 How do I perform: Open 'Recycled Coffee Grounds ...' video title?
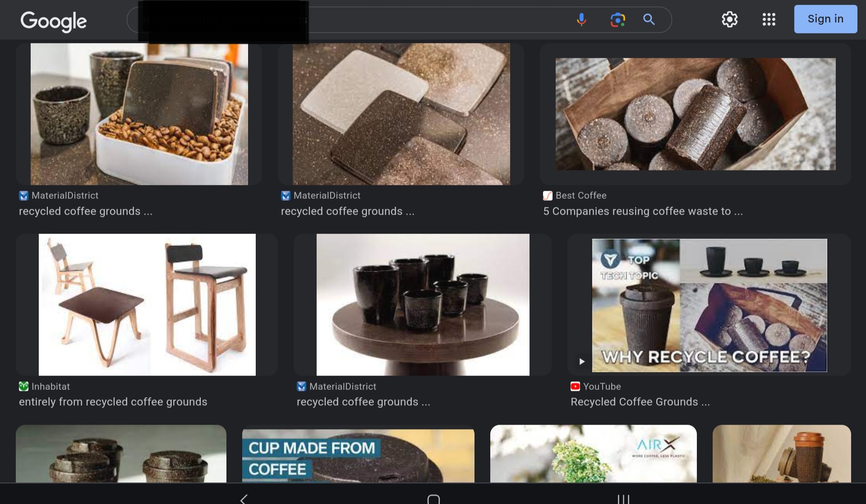(x=640, y=402)
